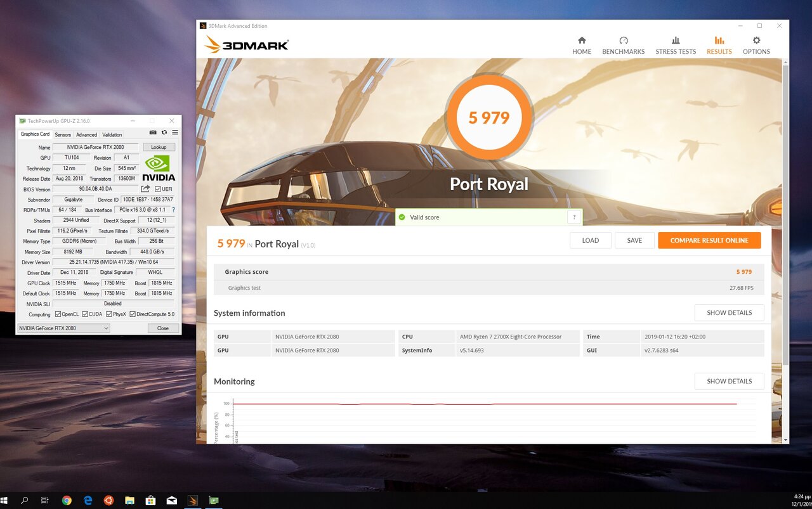Click the scrollbar down arrow in 3DMark
The image size is (812, 509).
point(786,439)
